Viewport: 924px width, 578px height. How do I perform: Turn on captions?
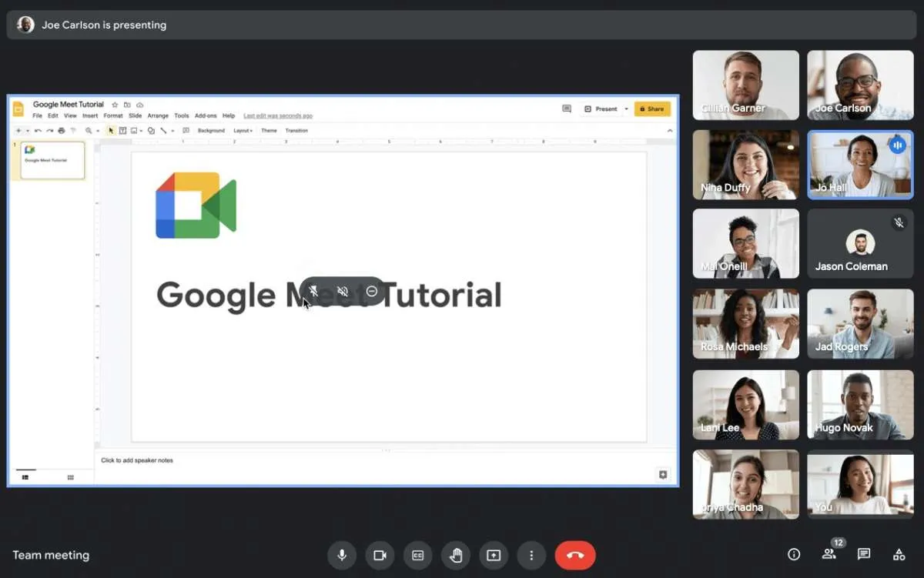point(417,555)
